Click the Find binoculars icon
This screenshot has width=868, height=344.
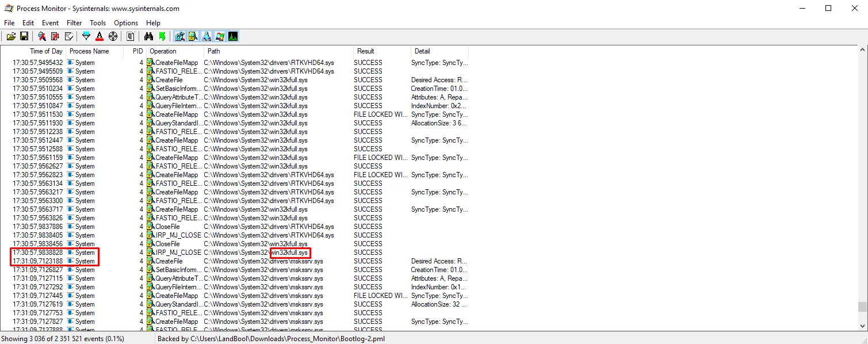pyautogui.click(x=148, y=36)
